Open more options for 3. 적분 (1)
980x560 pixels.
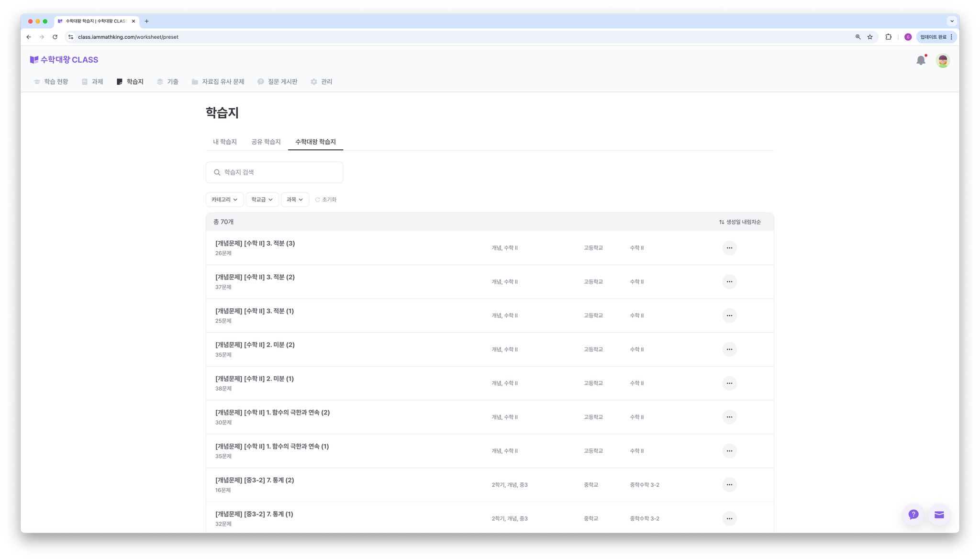click(x=729, y=315)
